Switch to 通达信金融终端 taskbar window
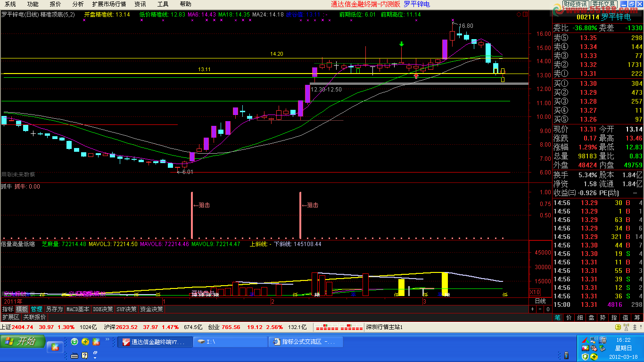 pyautogui.click(x=155, y=342)
